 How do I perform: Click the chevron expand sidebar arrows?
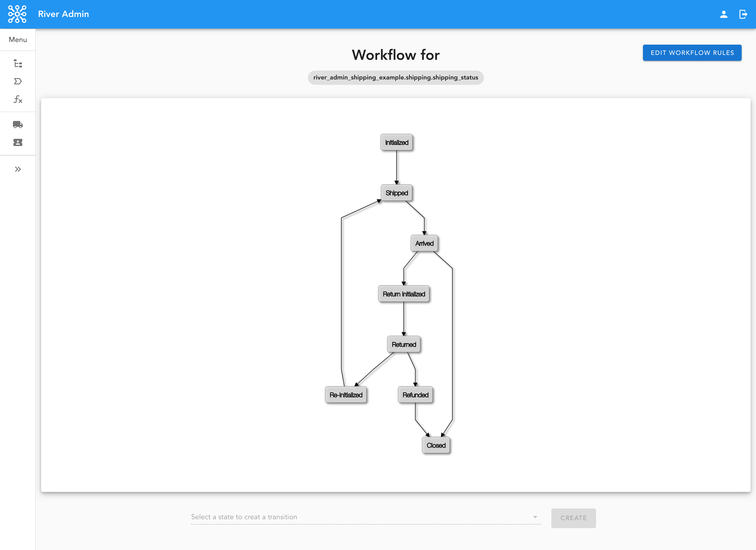coord(18,169)
